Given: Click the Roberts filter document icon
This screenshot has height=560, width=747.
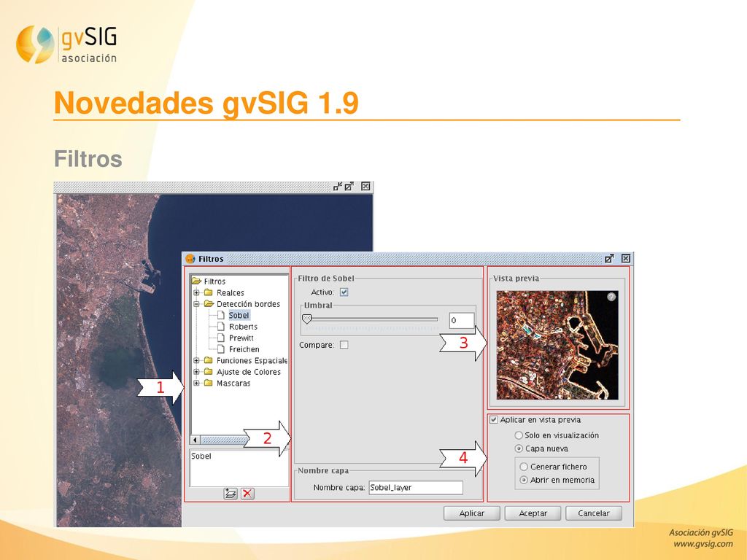Looking at the screenshot, I should tap(220, 326).
